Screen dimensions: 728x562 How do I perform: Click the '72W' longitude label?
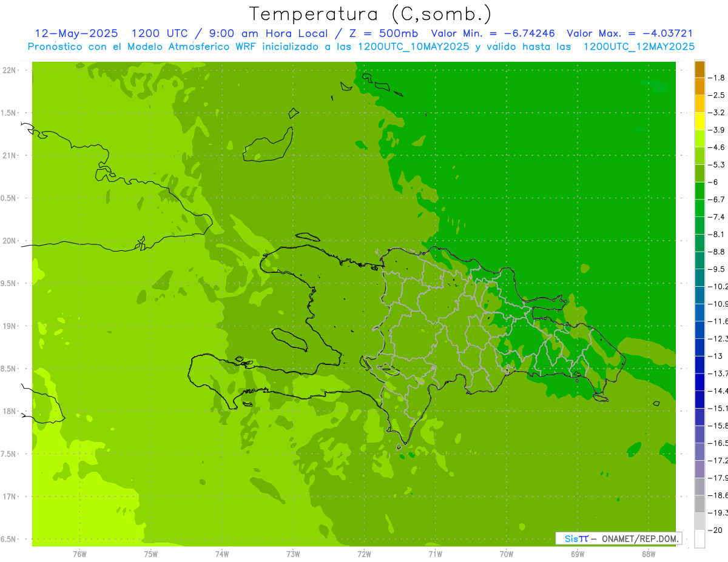[x=365, y=554]
